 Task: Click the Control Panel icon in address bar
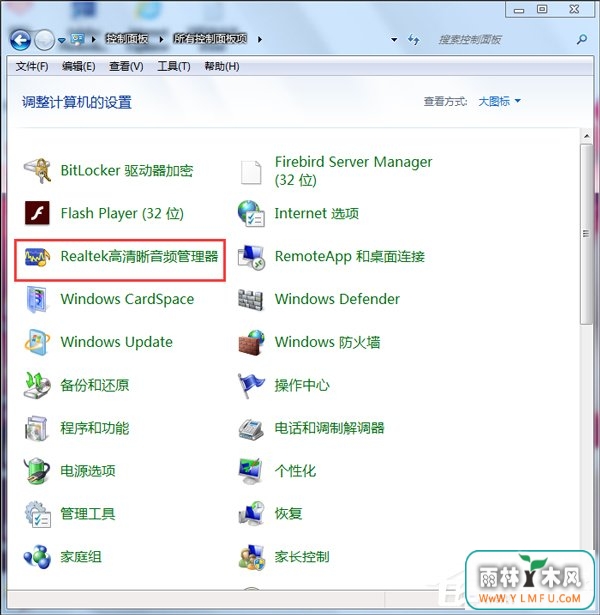pyautogui.click(x=77, y=39)
